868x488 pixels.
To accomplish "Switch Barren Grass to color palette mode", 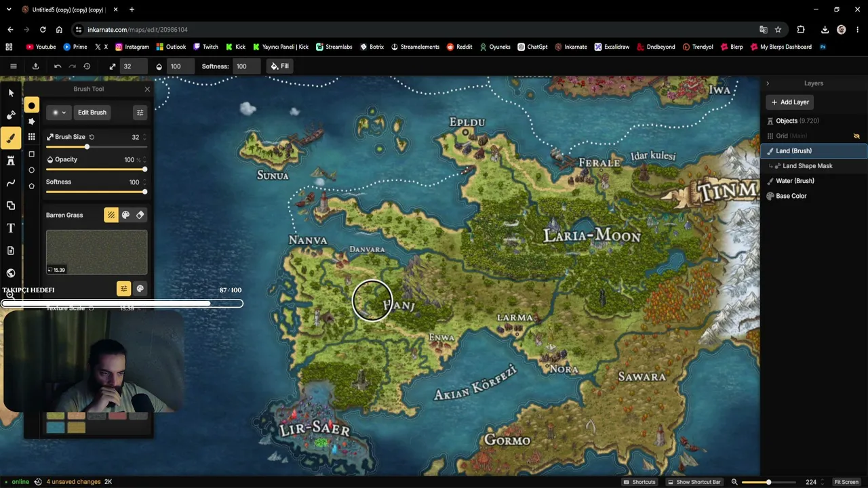I will tap(125, 215).
